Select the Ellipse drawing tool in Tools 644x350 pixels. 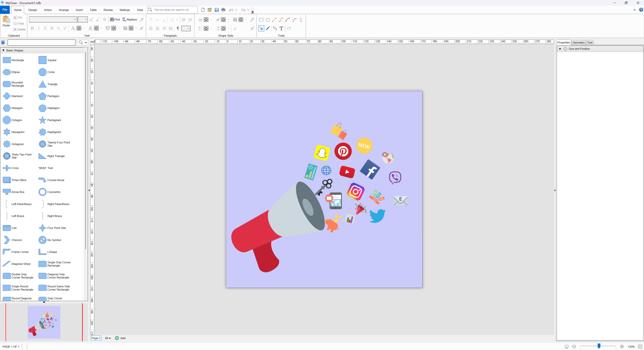tap(268, 20)
